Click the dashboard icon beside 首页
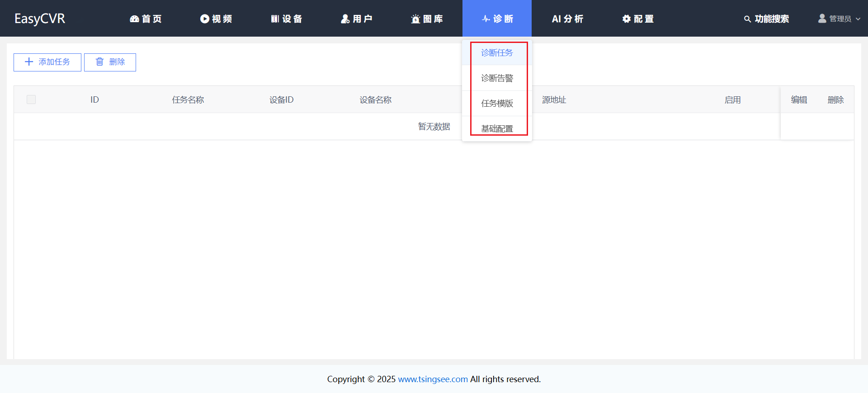This screenshot has width=868, height=393. point(134,19)
